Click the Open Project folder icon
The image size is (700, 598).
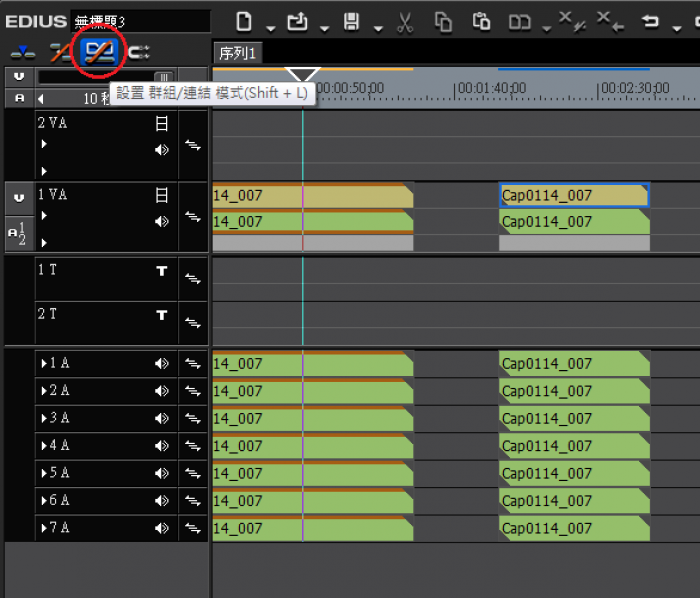(x=297, y=21)
